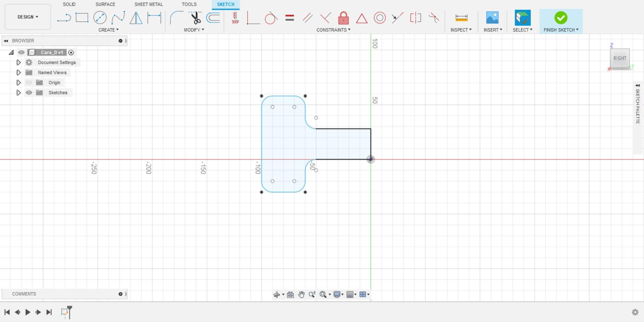
Task: Step forward one timeline feature
Action: 38,312
